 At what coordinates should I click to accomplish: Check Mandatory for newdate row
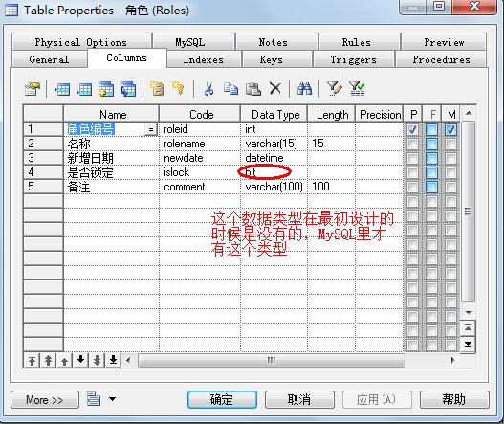click(x=450, y=158)
